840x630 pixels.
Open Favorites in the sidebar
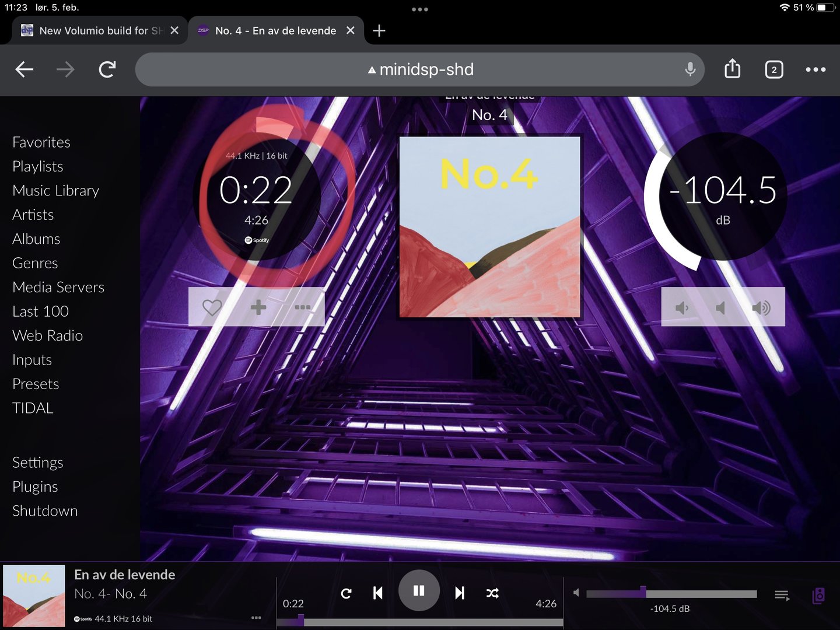pyautogui.click(x=41, y=142)
